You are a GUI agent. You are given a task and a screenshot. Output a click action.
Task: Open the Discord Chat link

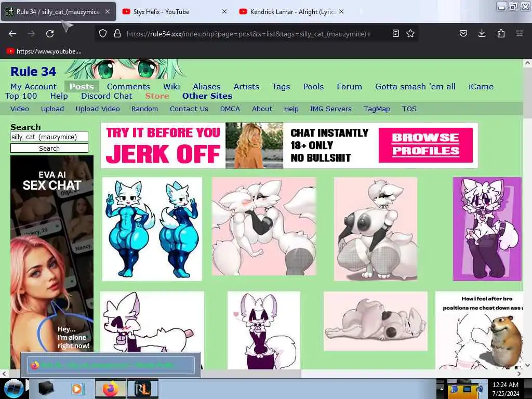[x=107, y=96]
